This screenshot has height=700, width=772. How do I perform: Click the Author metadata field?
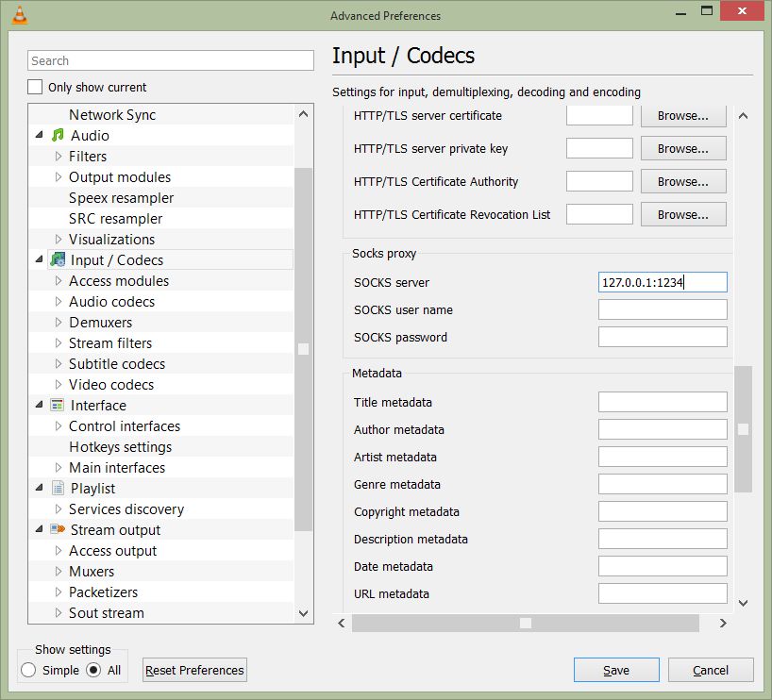point(663,429)
